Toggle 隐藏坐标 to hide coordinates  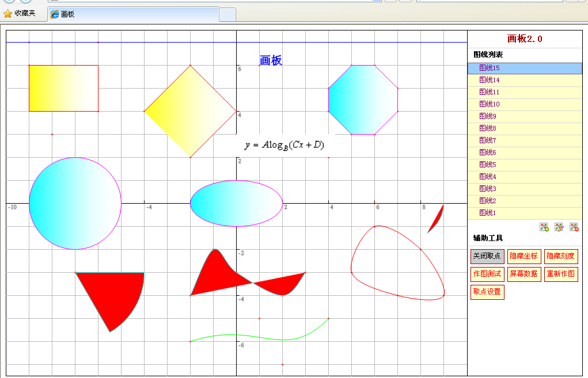[x=523, y=256]
